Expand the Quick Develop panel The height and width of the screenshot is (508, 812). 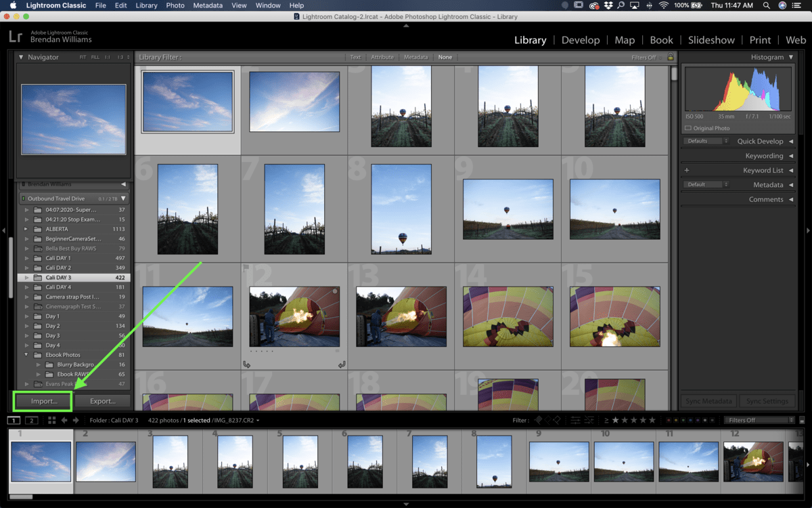coord(790,142)
